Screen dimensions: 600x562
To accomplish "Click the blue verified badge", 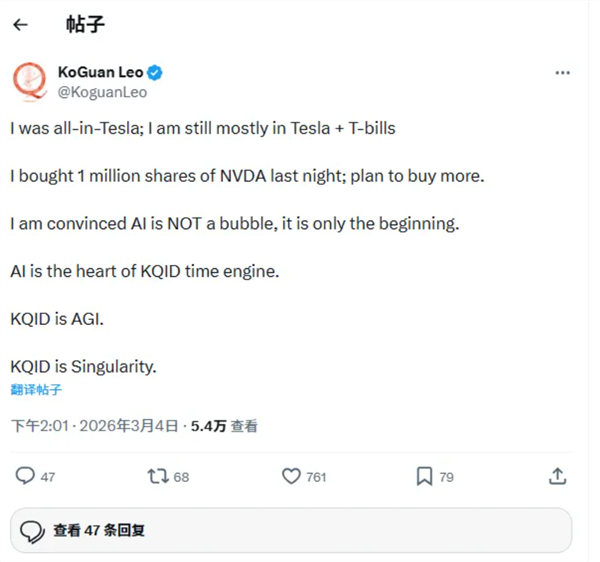I will click(156, 73).
